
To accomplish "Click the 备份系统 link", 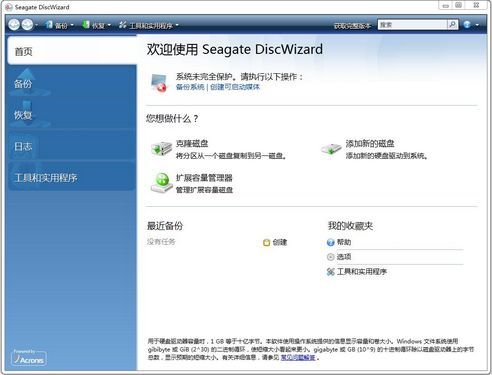I will [x=190, y=87].
